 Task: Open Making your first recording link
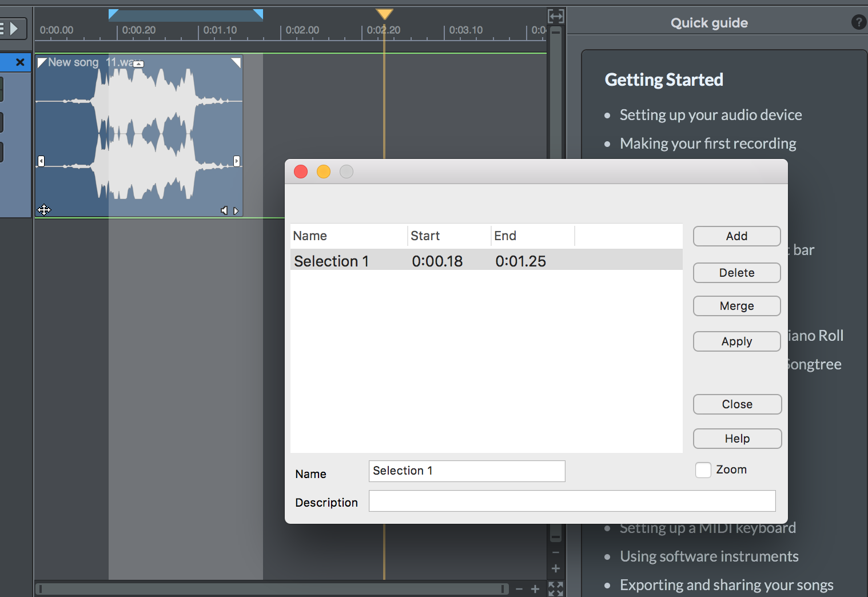(708, 144)
